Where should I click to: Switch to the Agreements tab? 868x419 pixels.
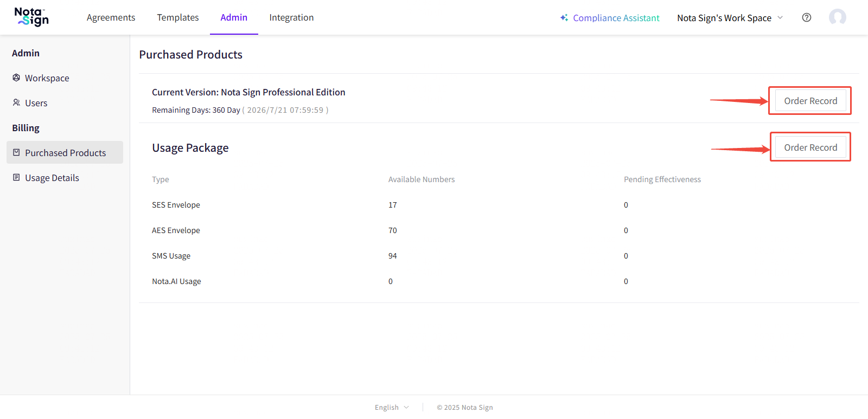(x=111, y=17)
